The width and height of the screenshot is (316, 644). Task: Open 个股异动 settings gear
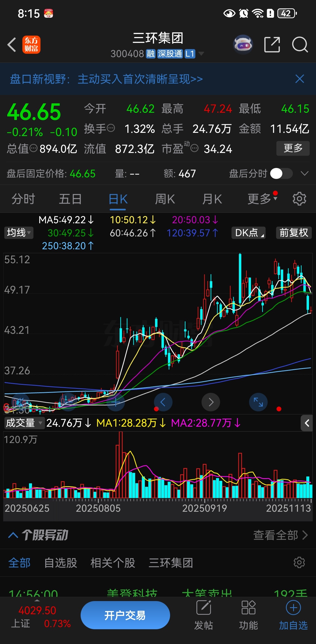(x=299, y=562)
